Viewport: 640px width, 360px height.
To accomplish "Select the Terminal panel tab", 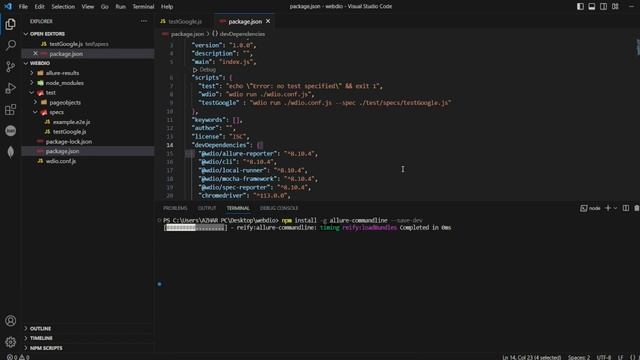I will [238, 208].
